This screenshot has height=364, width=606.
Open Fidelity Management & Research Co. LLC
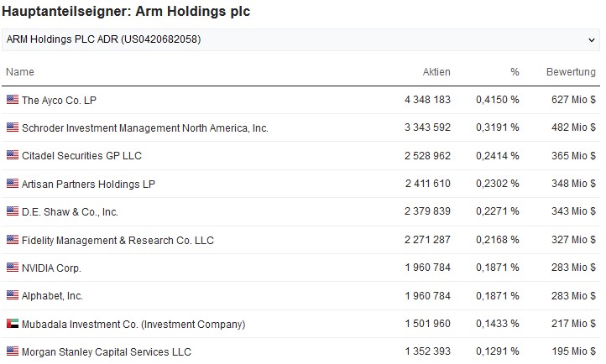tap(118, 240)
